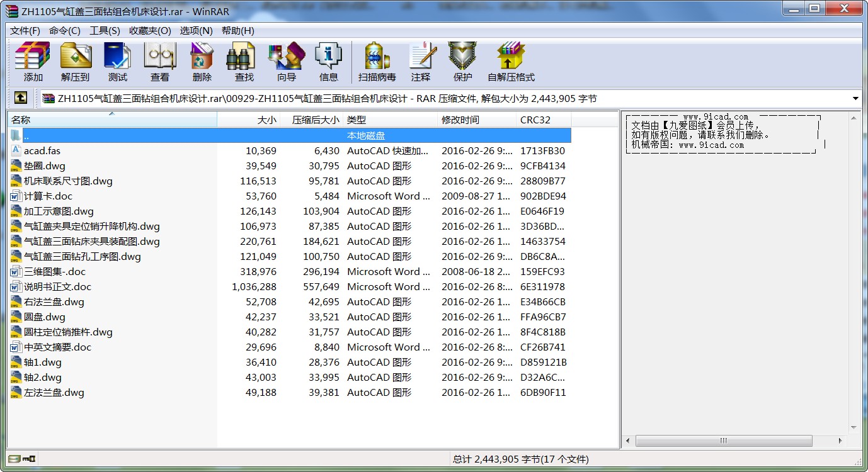Screen dimensions: 868x472
Task: Sort by 名称 column header
Action: pos(113,120)
